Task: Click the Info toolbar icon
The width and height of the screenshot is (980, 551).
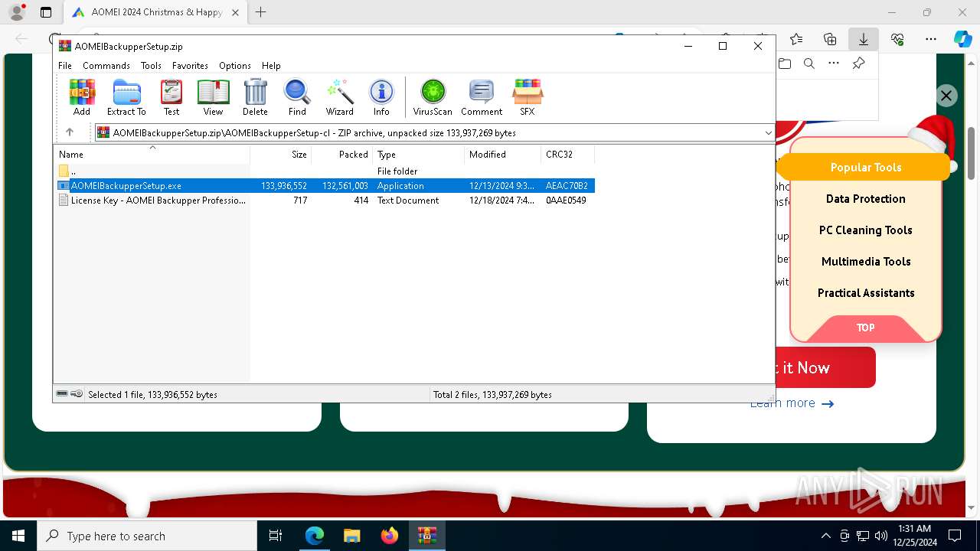Action: 381,97
